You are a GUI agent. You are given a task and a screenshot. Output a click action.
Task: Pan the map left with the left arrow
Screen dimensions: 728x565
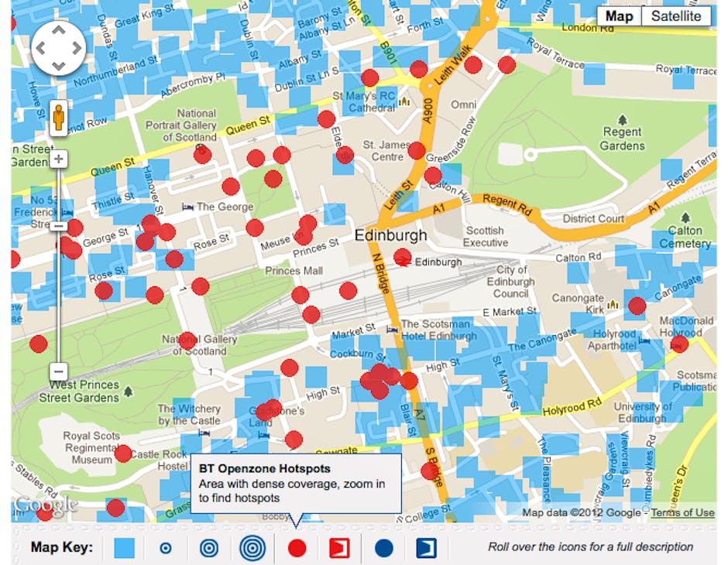[x=41, y=48]
